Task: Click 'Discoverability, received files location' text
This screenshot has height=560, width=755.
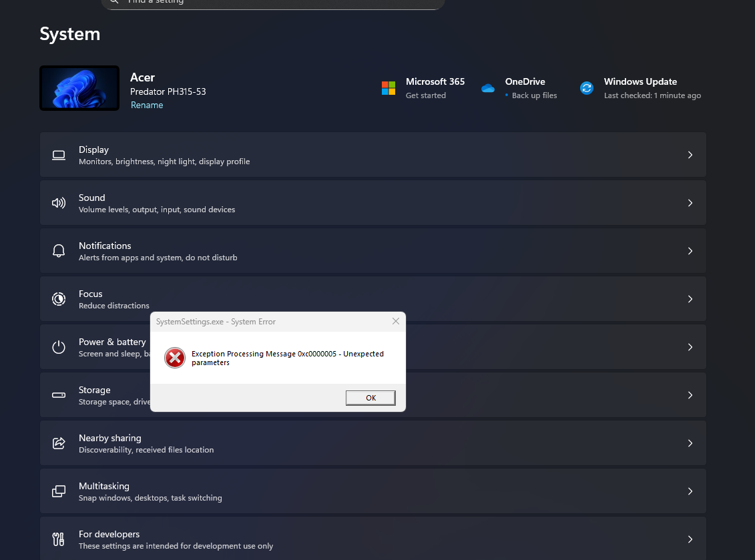Action: tap(146, 450)
